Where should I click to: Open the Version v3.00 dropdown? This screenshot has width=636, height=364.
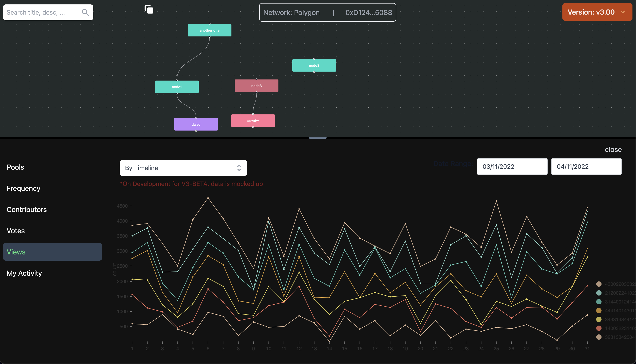click(597, 12)
